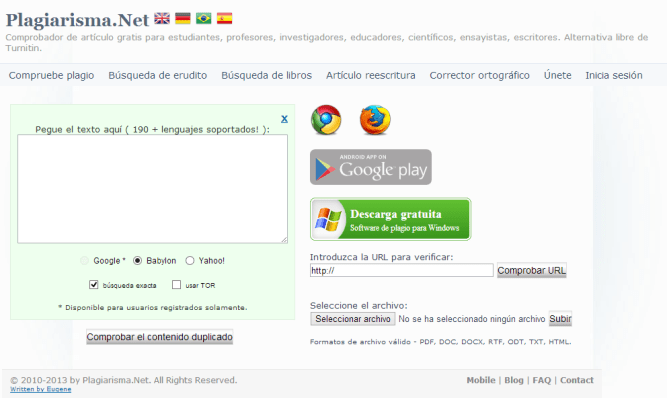
Task: Click the Plagiarisma.Net site title
Action: pos(77,20)
